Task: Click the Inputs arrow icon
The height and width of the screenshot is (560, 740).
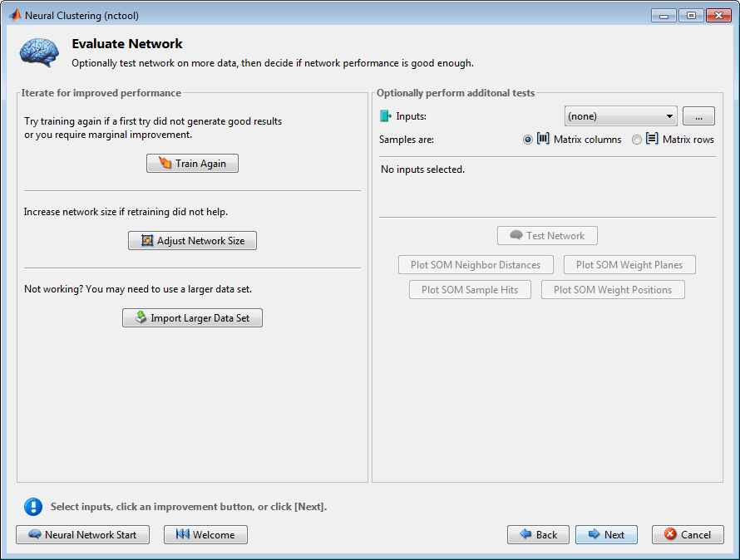Action: (x=386, y=116)
